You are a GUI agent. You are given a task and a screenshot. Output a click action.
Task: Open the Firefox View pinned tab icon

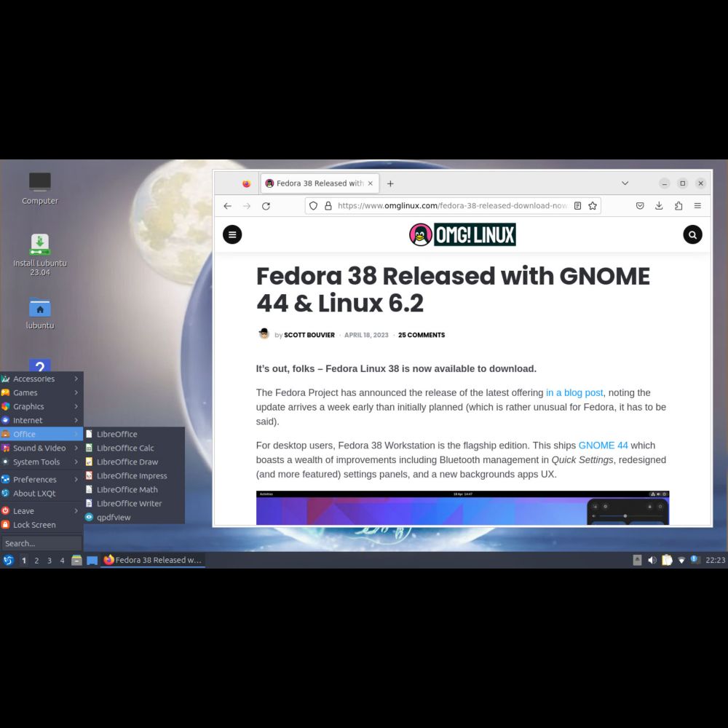246,183
